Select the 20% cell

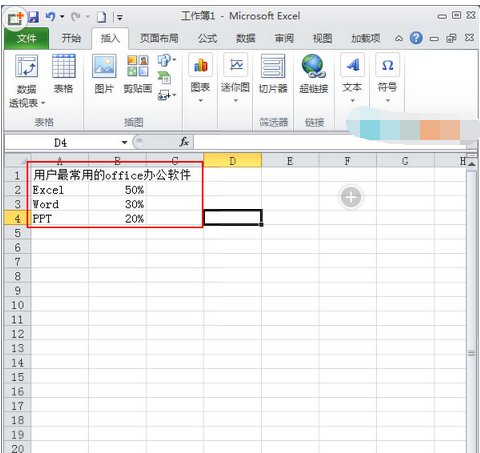point(117,219)
